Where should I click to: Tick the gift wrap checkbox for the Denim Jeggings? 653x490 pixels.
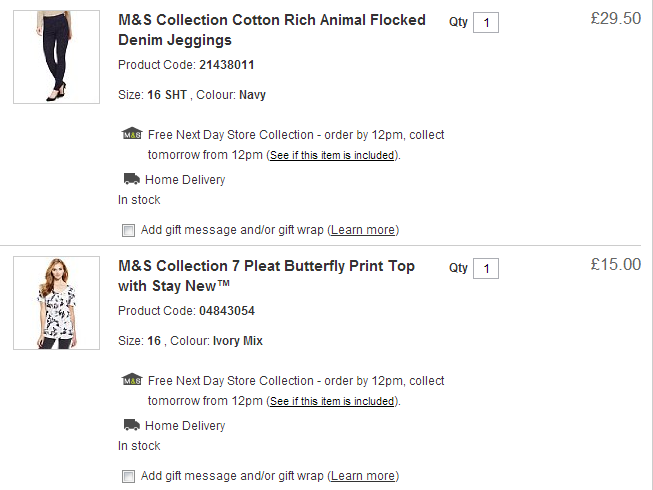point(128,231)
